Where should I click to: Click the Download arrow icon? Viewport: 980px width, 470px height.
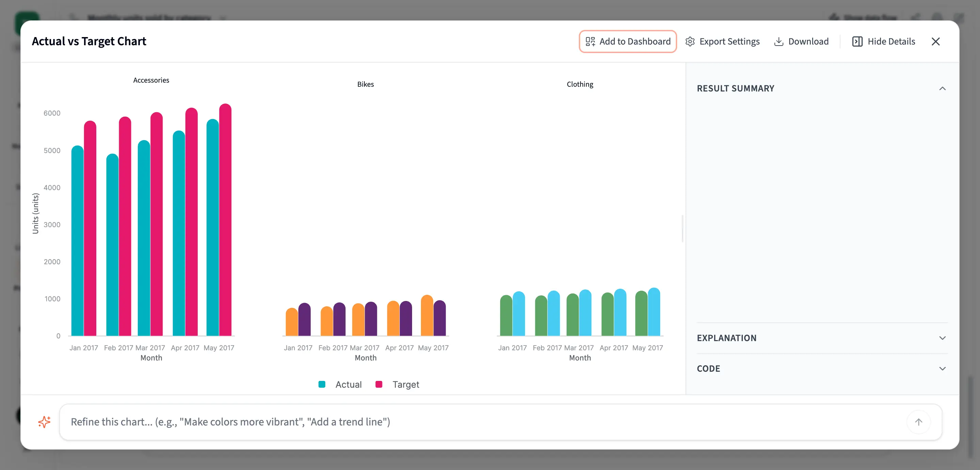click(x=778, y=41)
